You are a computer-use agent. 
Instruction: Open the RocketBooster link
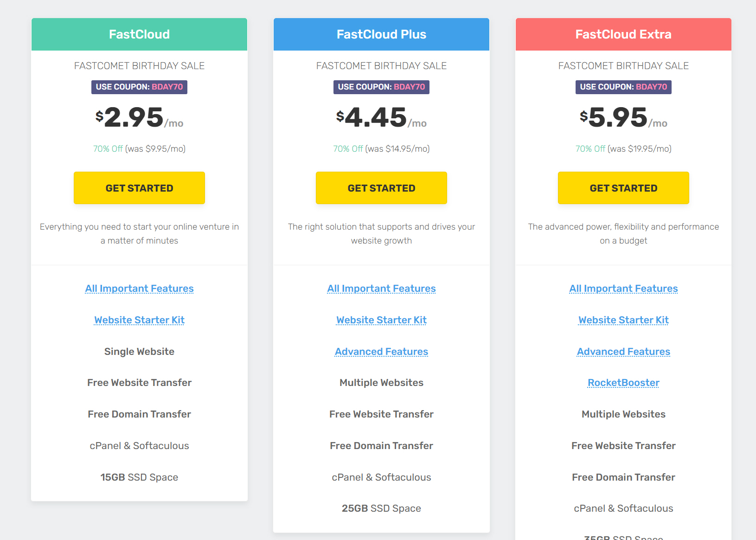(x=623, y=383)
